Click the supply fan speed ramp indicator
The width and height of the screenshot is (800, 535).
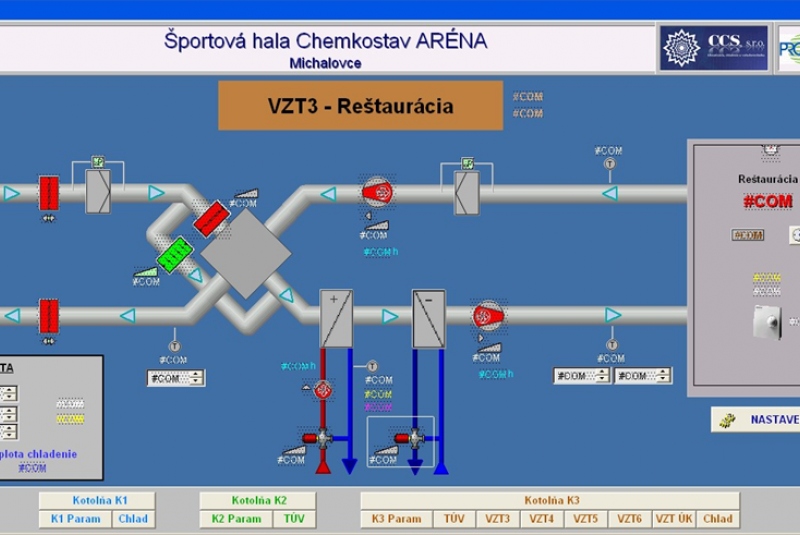[x=490, y=348]
